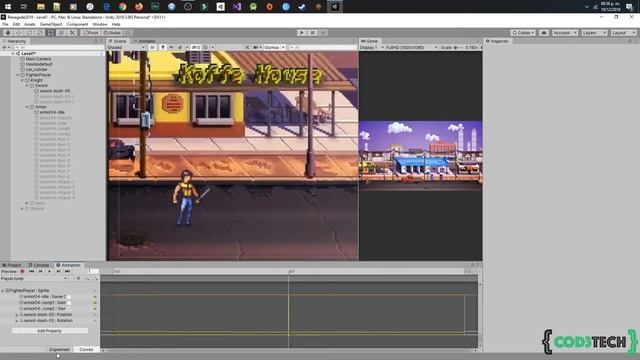Click the scene tools wrench icon

click(247, 48)
